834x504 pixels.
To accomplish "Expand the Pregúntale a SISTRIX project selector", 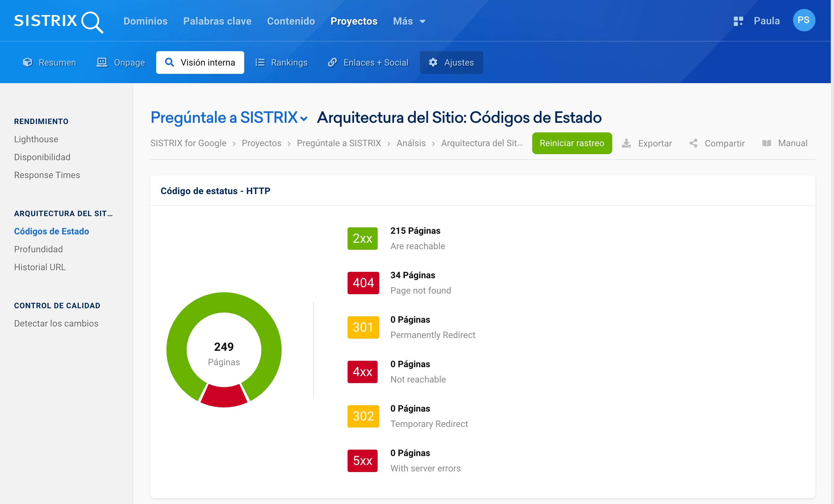I will 229,118.
